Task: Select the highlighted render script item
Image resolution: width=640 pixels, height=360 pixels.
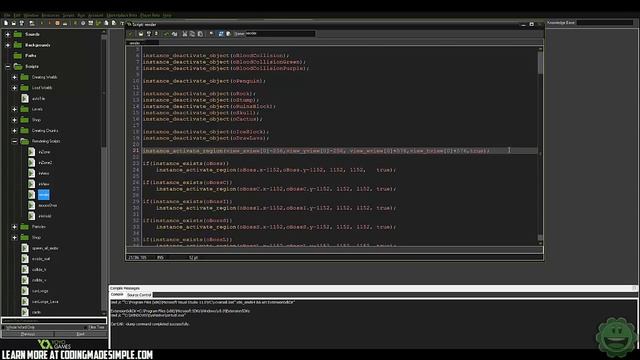Action: pyautogui.click(x=44, y=195)
